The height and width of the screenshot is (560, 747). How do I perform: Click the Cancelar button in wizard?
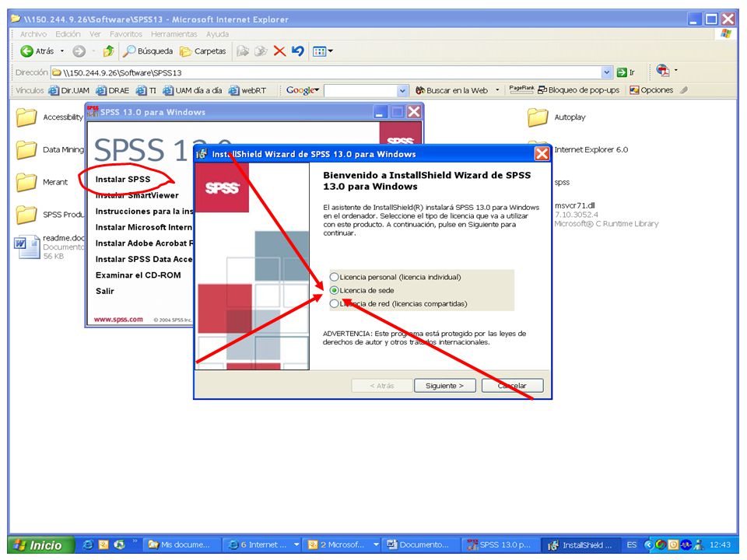(x=512, y=386)
